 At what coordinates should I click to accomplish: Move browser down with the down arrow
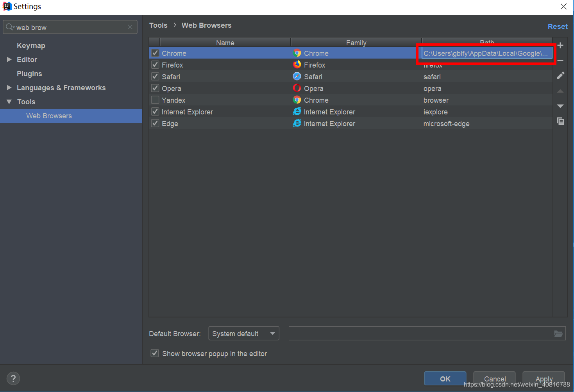560,106
